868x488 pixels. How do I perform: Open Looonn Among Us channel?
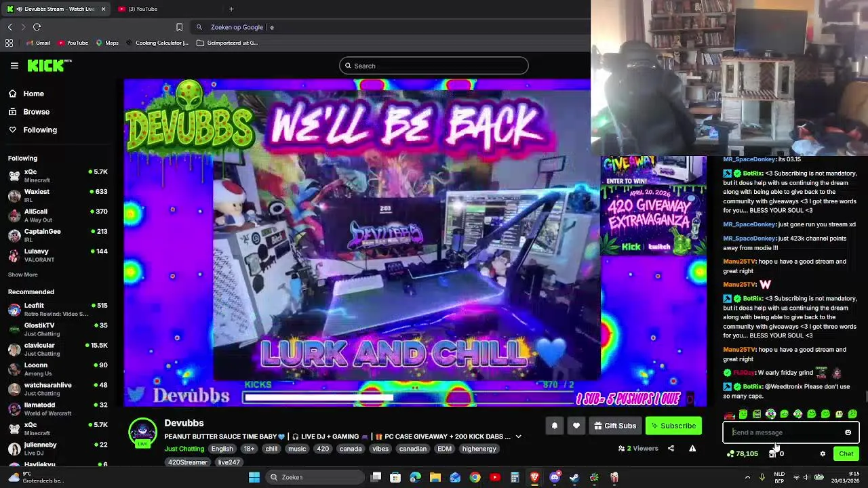coord(58,369)
